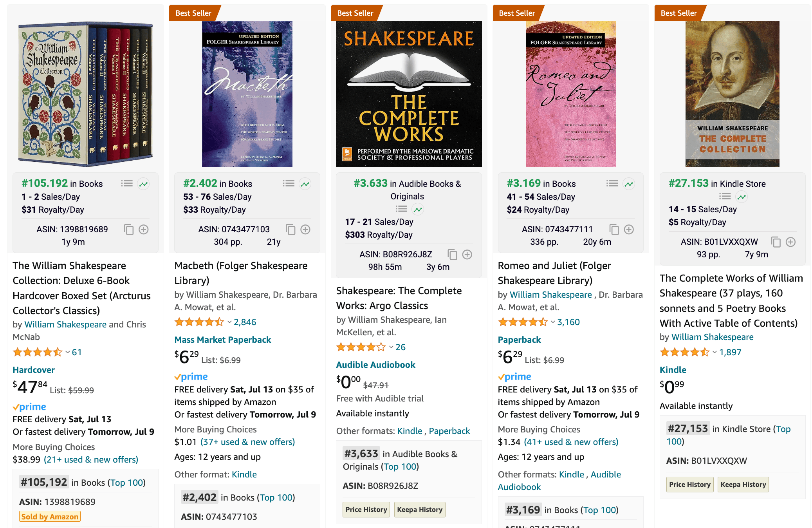Open Keepa History for The Complete Works Kindle

tap(743, 485)
